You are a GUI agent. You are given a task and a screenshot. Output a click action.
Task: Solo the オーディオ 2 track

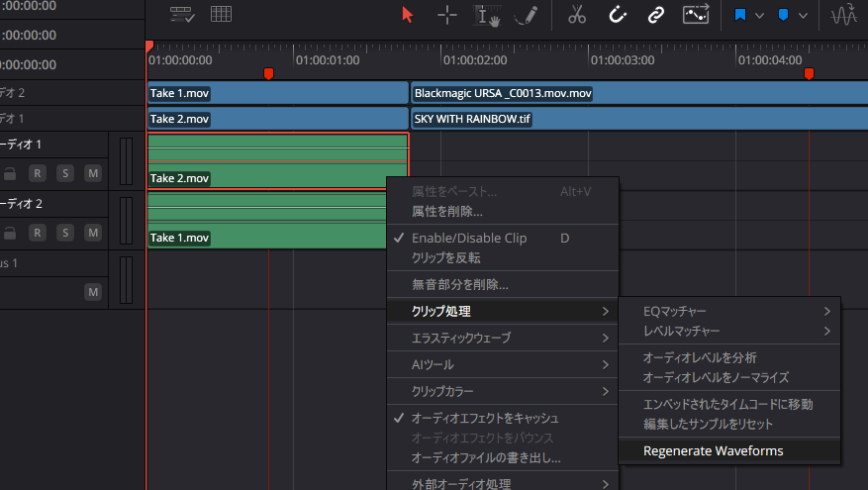point(65,233)
